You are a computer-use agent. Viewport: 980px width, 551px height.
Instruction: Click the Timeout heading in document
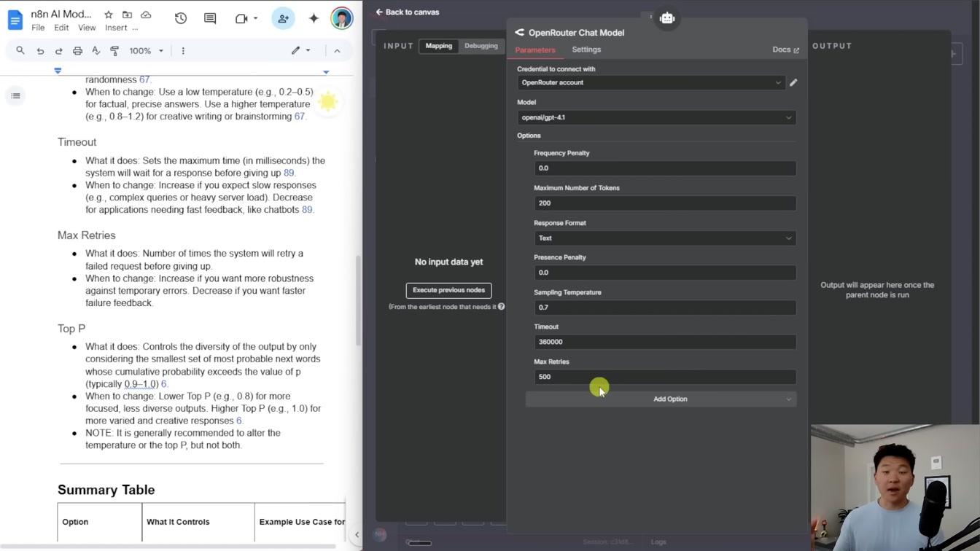pyautogui.click(x=77, y=142)
